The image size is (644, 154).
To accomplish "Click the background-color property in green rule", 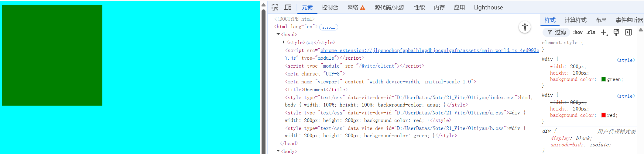I will click(573, 79).
